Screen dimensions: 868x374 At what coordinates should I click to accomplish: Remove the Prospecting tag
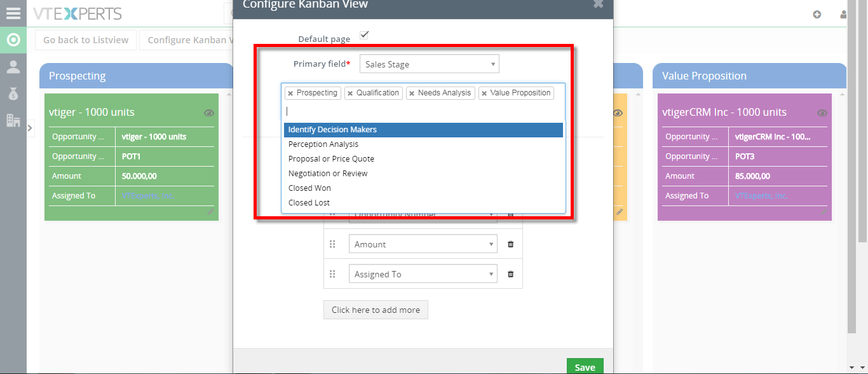point(290,93)
